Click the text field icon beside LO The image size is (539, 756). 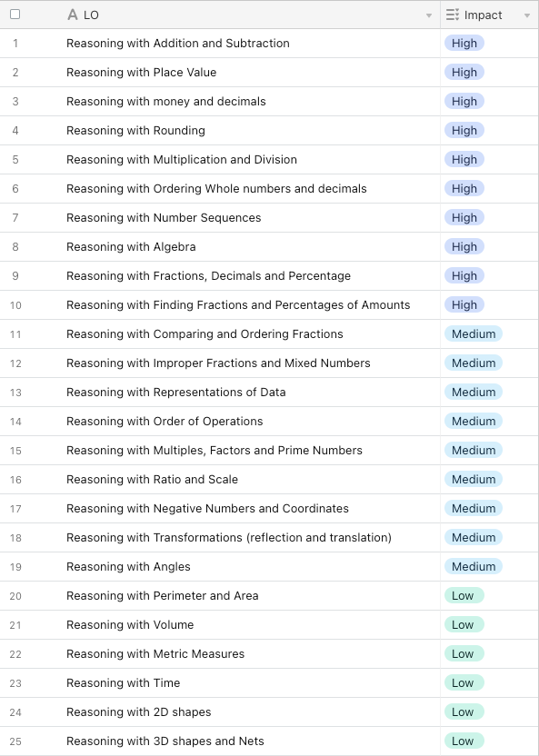[73, 15]
